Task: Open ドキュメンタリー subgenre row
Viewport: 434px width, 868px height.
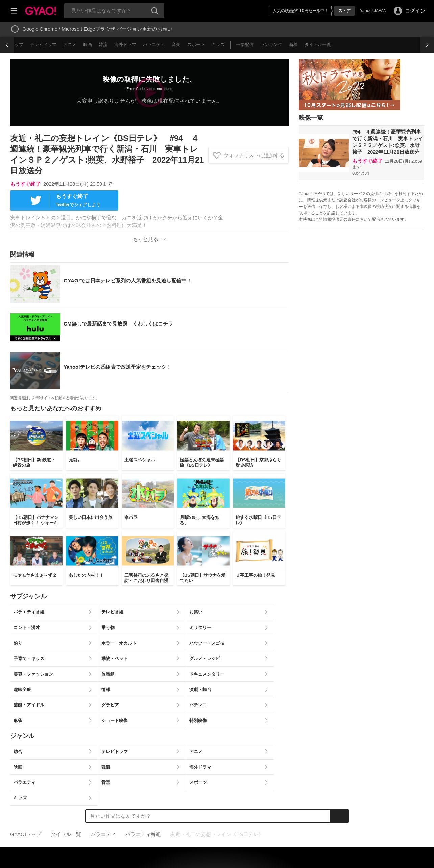Action: point(230,674)
